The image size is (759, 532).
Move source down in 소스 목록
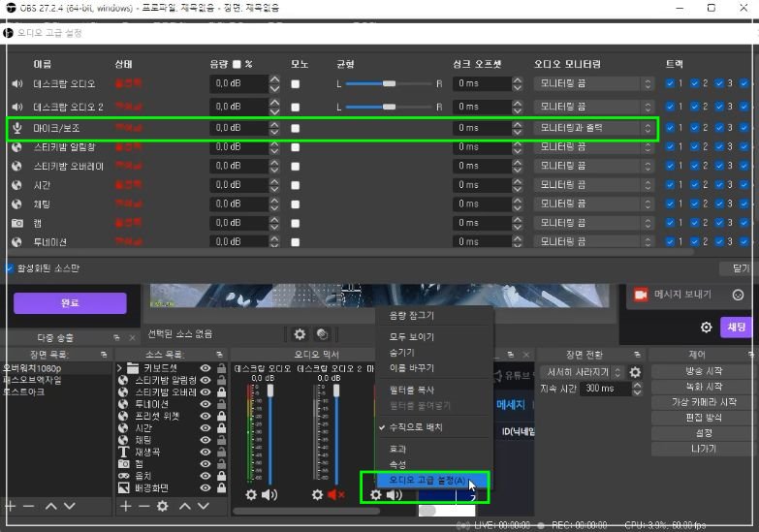[x=204, y=507]
